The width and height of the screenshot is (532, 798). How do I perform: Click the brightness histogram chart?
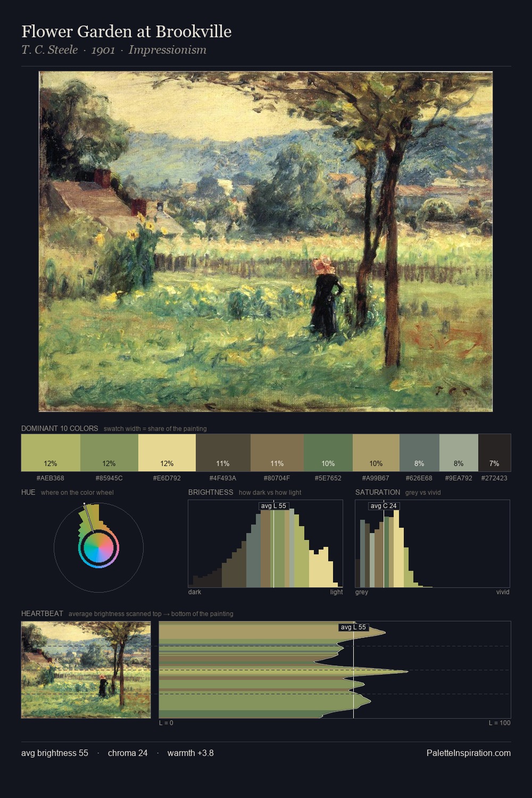(265, 544)
